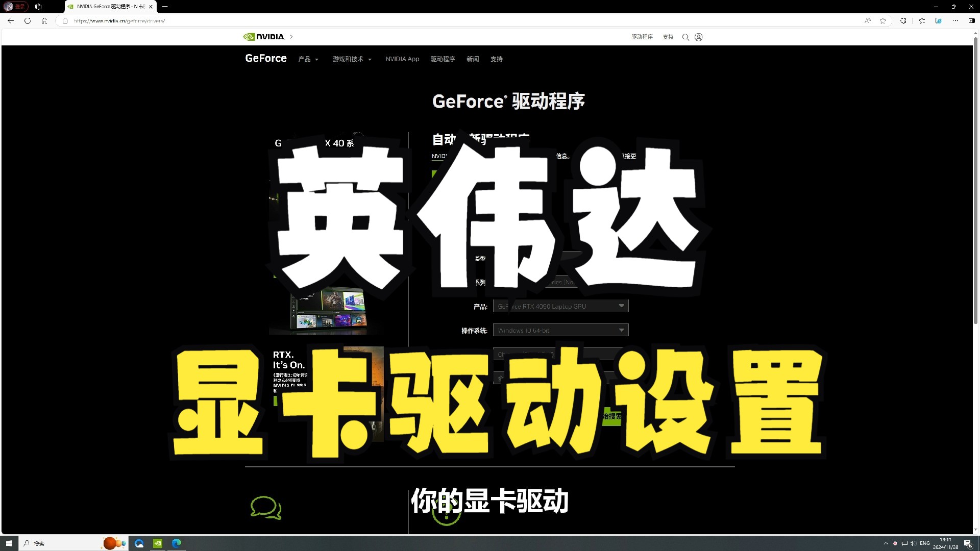
Task: Open the Edge browser from the taskbar
Action: coord(176,543)
